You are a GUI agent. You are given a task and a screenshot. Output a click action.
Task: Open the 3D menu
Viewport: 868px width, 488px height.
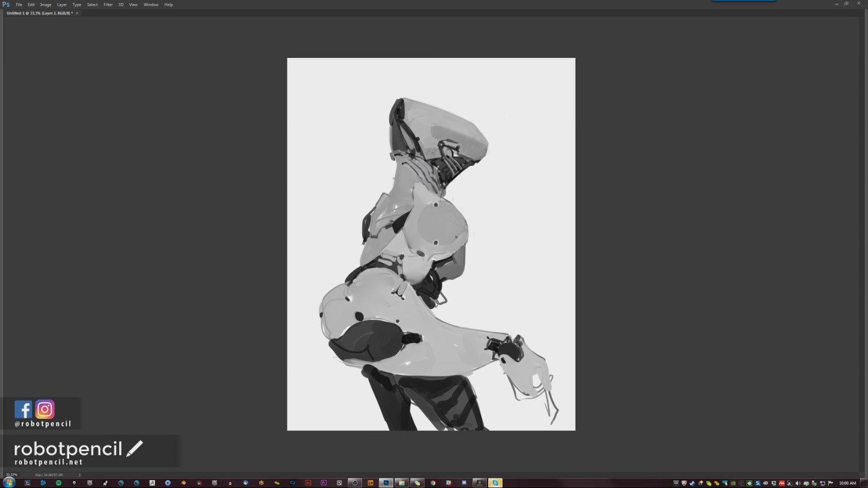pos(121,5)
